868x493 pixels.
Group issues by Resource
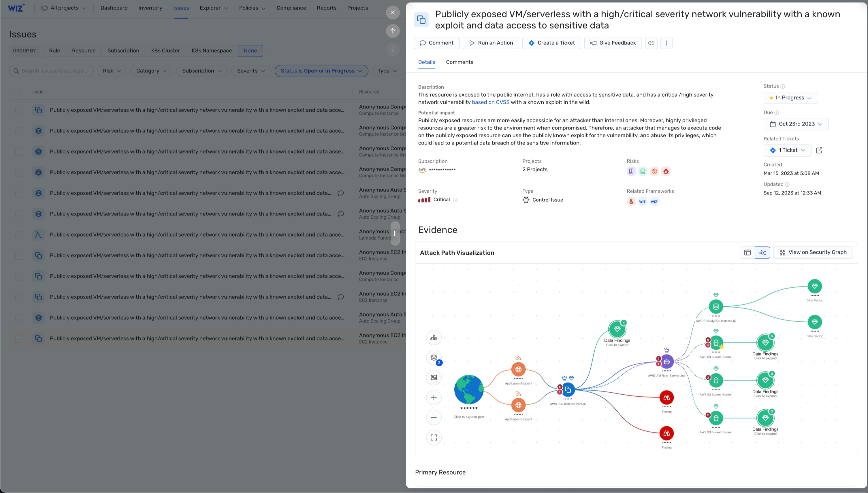tap(84, 51)
